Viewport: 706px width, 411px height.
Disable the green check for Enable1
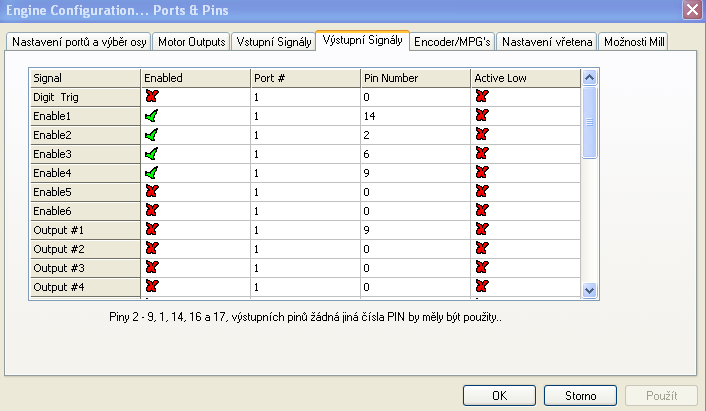tap(151, 116)
